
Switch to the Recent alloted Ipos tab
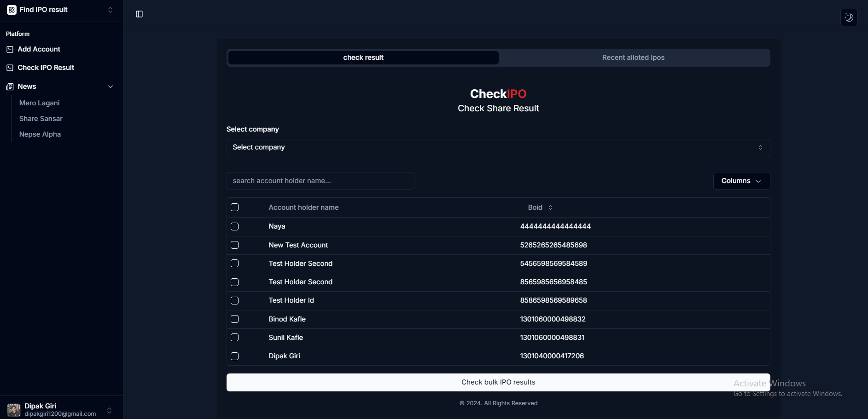click(x=633, y=57)
